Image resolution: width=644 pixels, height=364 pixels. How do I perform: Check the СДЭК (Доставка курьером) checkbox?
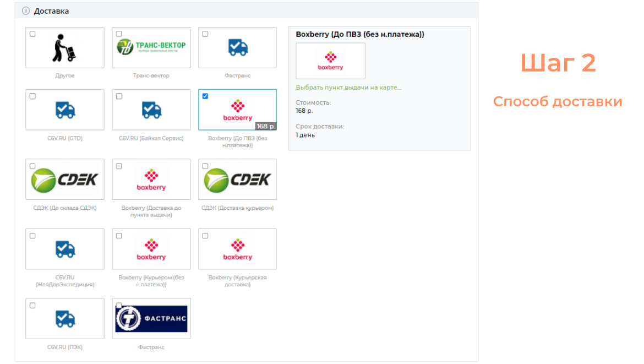[x=205, y=166]
